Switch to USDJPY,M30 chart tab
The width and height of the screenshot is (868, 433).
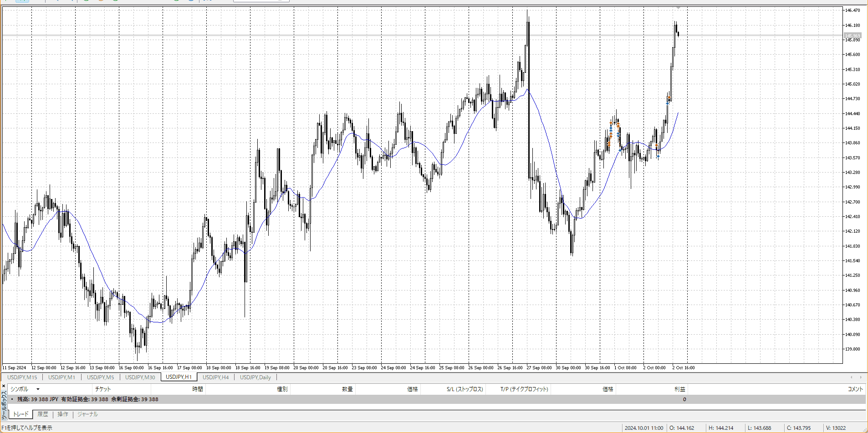coord(140,377)
